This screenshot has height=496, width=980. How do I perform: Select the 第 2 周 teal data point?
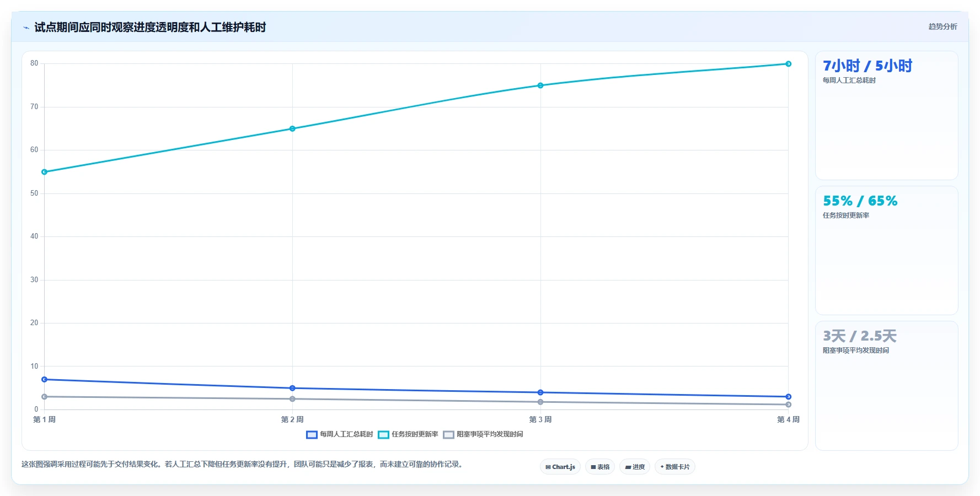click(x=292, y=129)
